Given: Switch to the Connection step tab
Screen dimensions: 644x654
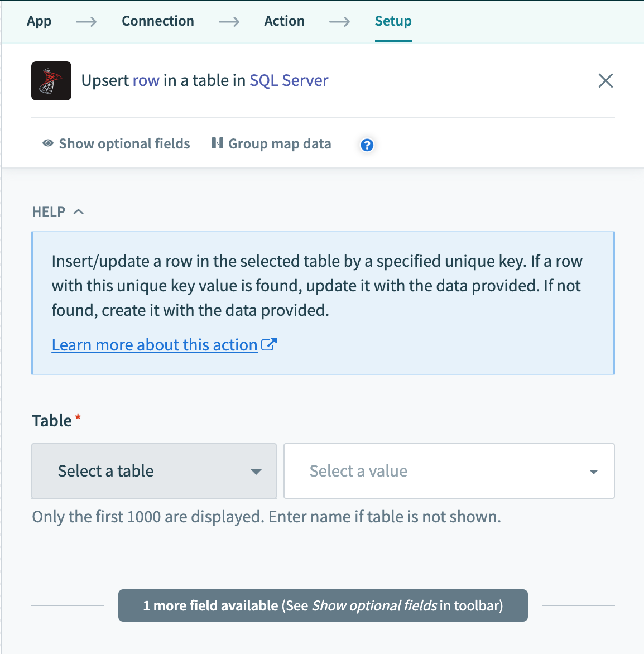Looking at the screenshot, I should pos(158,21).
